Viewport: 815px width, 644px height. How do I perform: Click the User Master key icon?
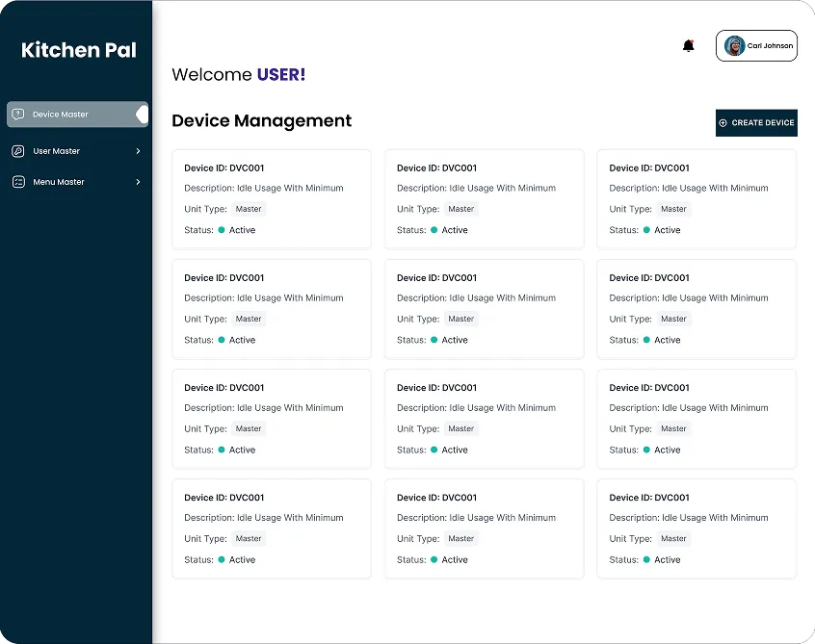pyautogui.click(x=18, y=151)
